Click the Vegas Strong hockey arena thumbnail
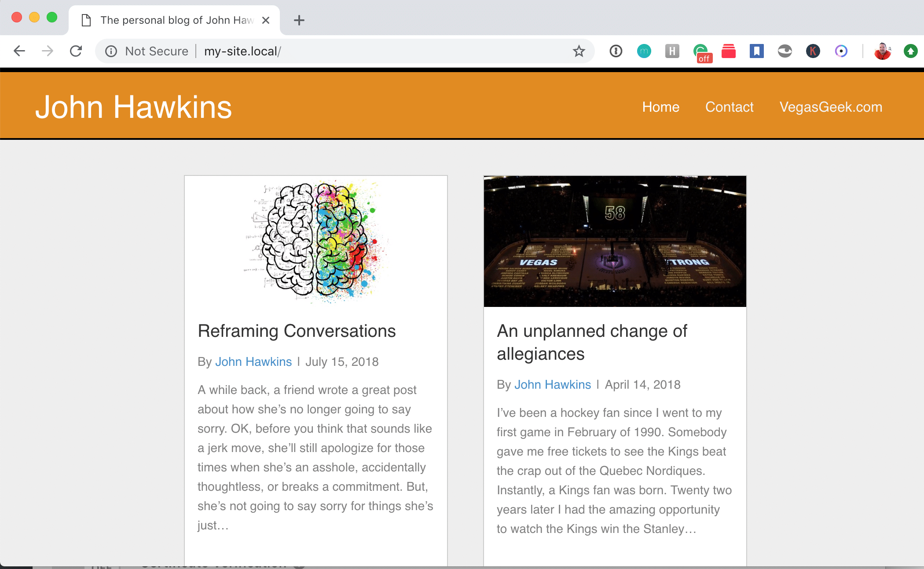Image resolution: width=924 pixels, height=569 pixels. 615,241
